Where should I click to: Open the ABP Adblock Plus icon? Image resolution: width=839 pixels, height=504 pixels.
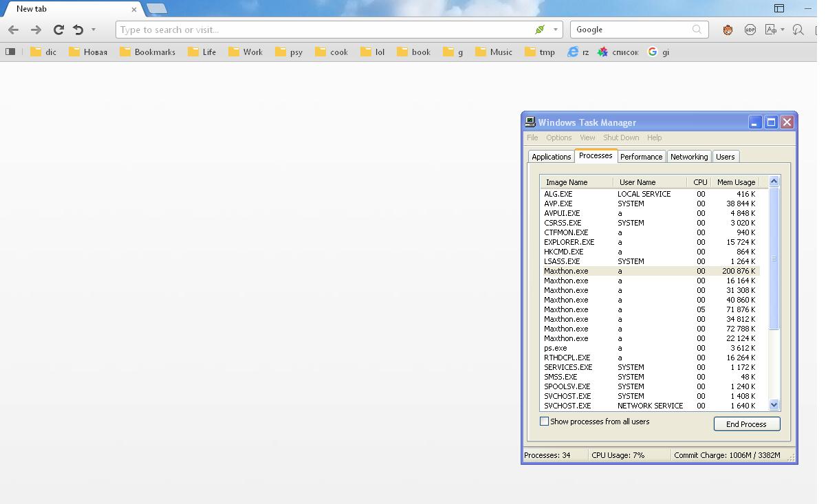click(750, 30)
